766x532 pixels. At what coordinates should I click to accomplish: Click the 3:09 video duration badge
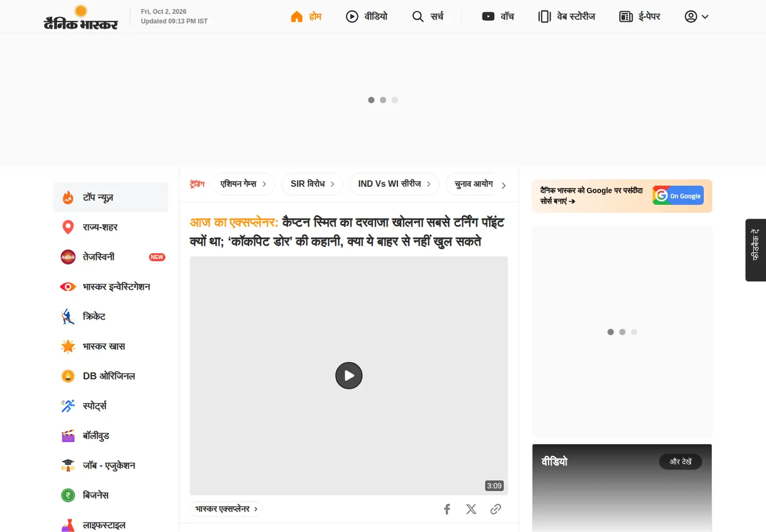[x=494, y=486]
